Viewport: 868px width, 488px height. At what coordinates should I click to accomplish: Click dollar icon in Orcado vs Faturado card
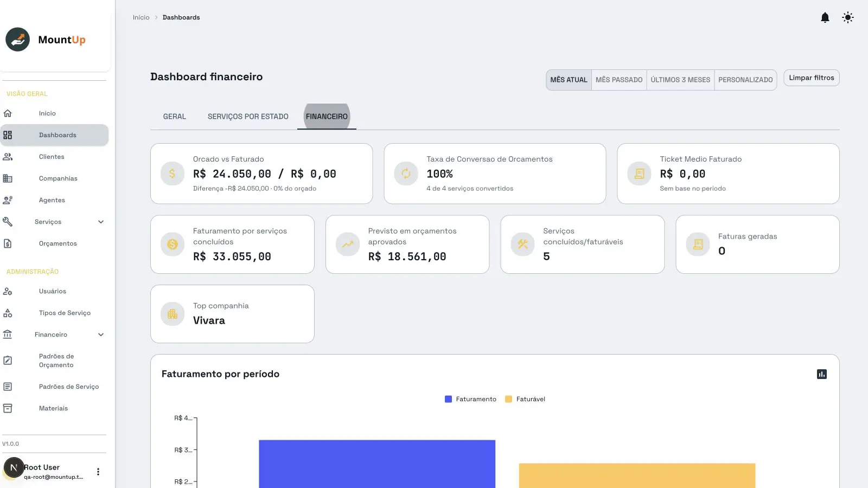coord(173,174)
